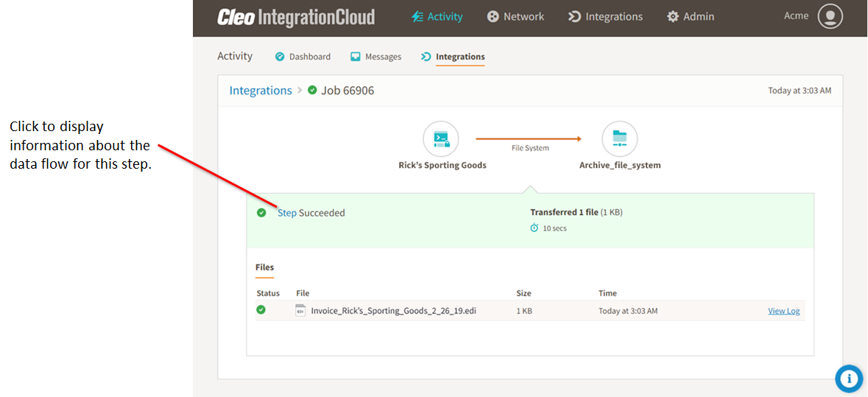The image size is (868, 397).
Task: Select the Integrations sub-tab
Action: coord(453,57)
